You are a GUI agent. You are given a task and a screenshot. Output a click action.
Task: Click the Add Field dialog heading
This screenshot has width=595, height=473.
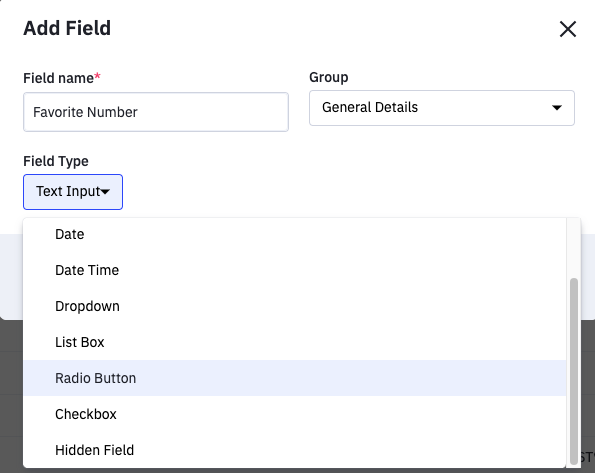coord(67,28)
